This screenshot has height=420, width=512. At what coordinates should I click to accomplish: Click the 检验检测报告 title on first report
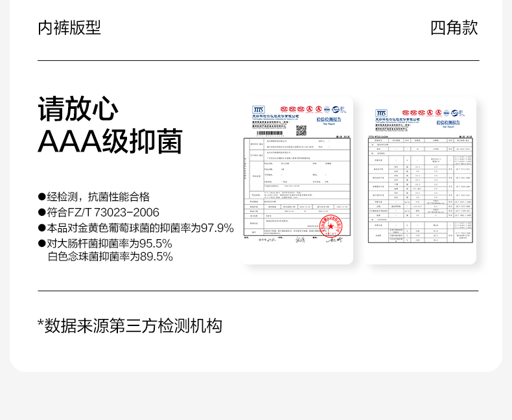click(x=329, y=120)
